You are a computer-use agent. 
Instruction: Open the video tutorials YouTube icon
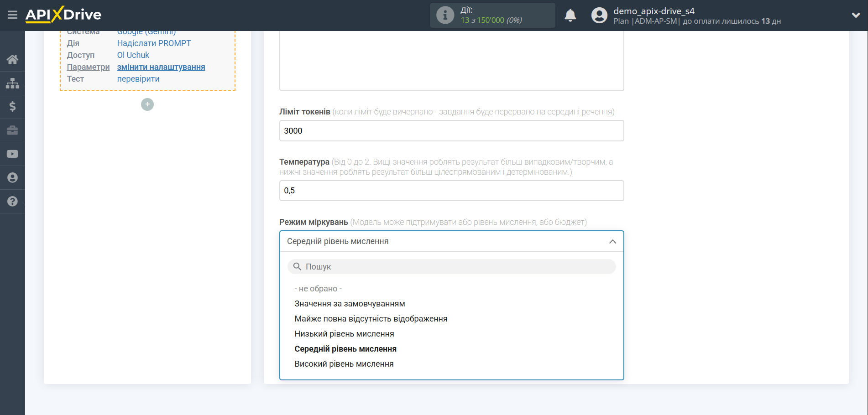tap(12, 154)
